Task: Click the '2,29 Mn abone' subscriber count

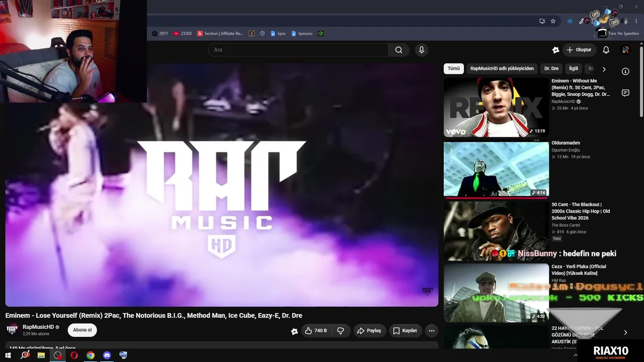Action: (x=36, y=334)
